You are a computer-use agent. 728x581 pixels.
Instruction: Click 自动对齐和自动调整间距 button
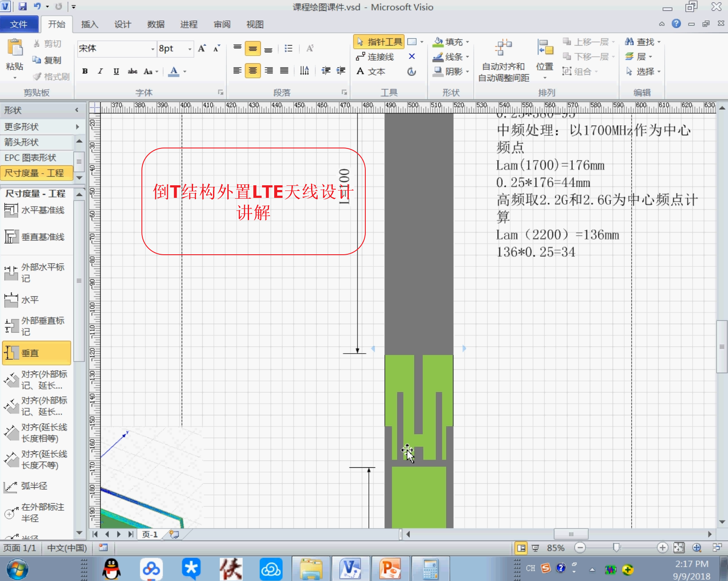[504, 60]
